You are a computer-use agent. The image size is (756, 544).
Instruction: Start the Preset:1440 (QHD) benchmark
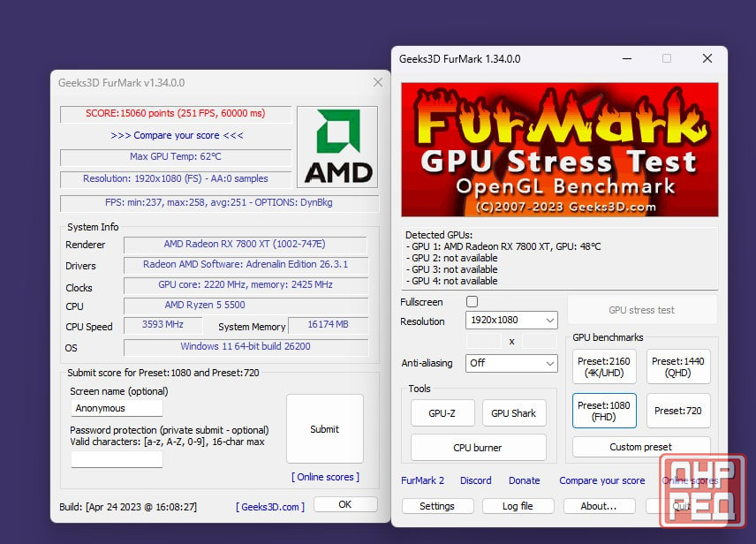click(x=678, y=367)
